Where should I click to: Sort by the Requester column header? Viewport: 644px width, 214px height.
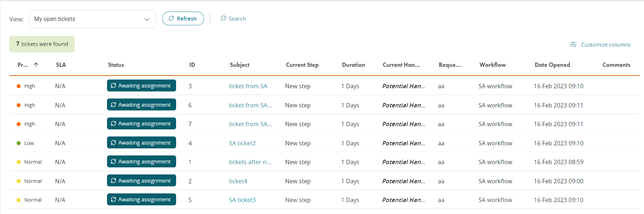tap(449, 65)
